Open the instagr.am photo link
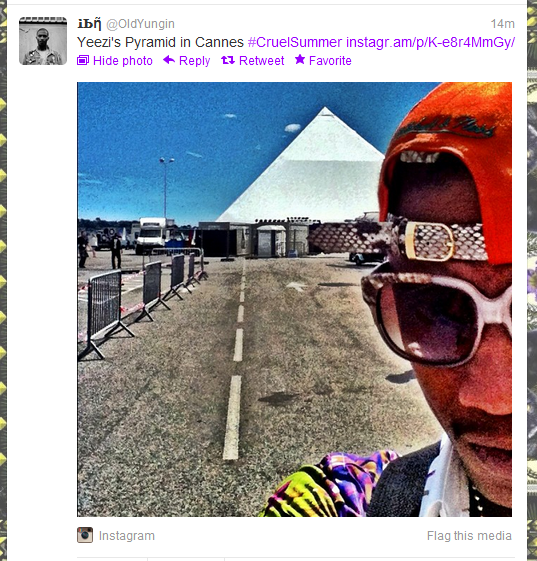 [x=430, y=42]
